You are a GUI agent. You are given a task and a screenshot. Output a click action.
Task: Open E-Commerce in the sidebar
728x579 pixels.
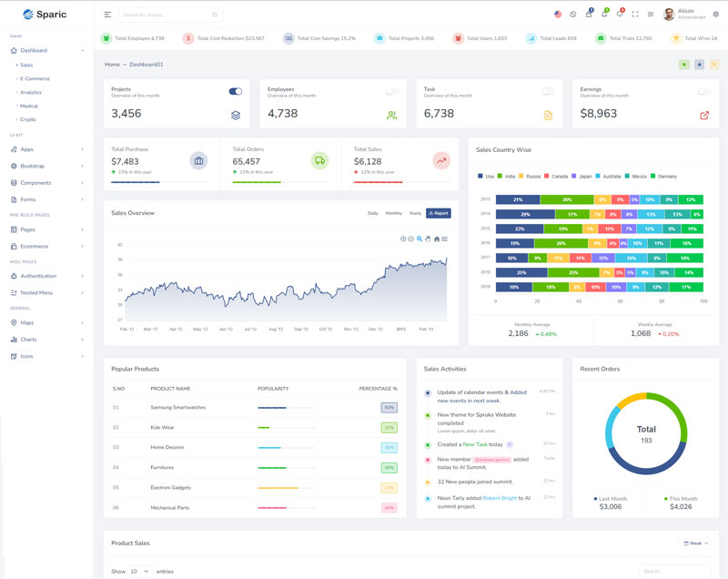pos(35,78)
